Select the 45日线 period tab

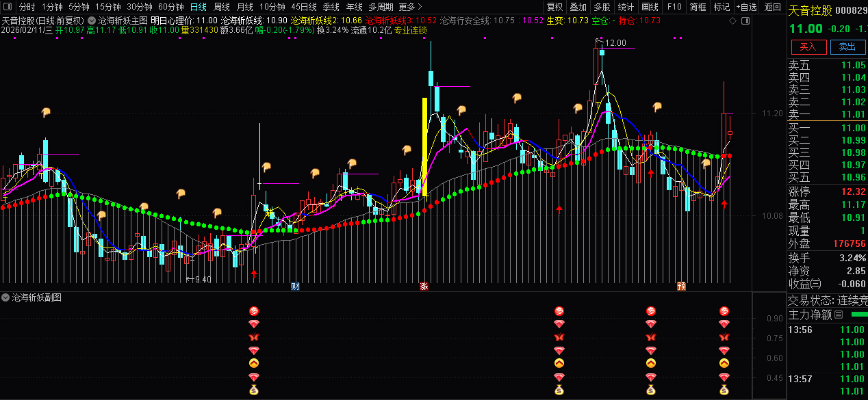pyautogui.click(x=304, y=7)
